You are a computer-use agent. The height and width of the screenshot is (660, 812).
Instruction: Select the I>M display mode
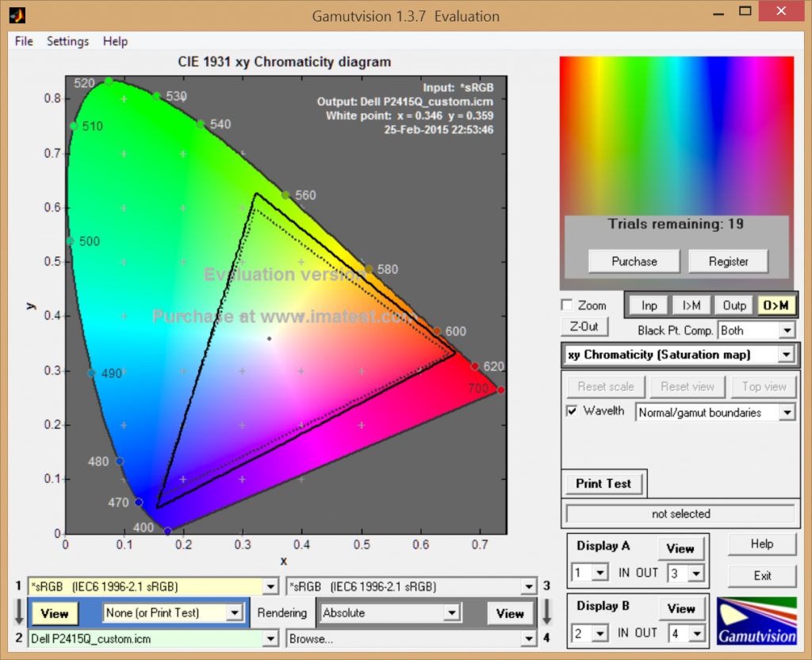click(x=691, y=305)
